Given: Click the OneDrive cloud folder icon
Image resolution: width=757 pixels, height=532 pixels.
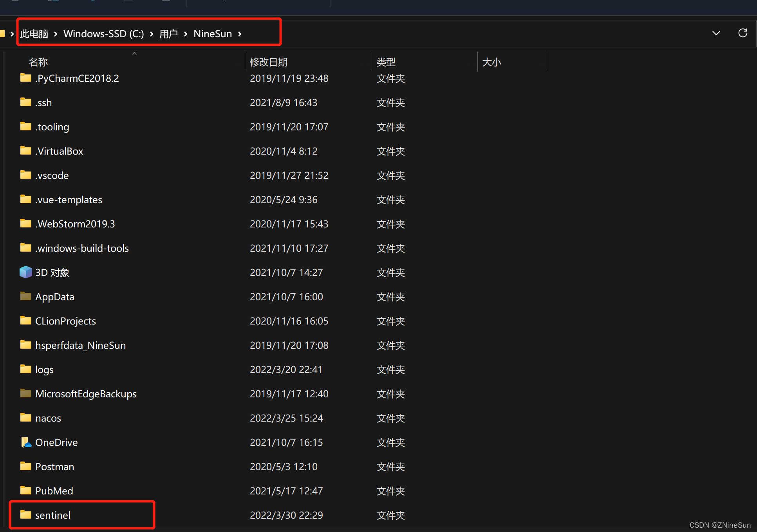Looking at the screenshot, I should [x=26, y=442].
